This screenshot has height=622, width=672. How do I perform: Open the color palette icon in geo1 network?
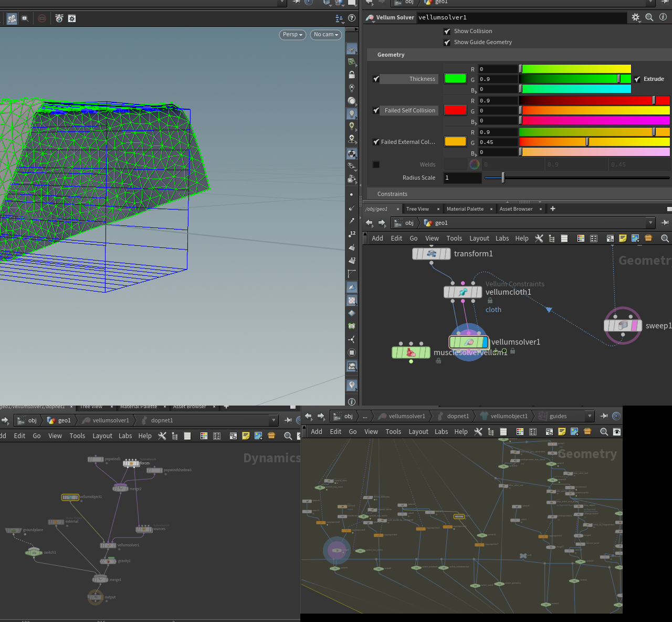tap(581, 239)
